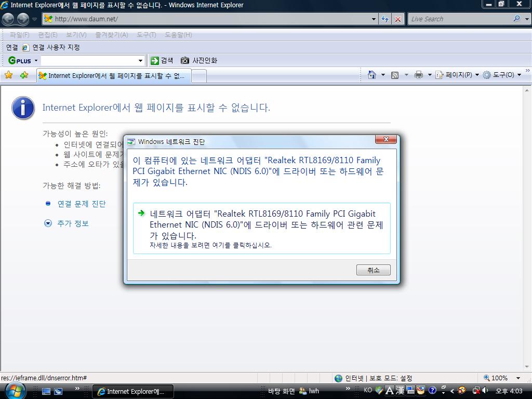Click the volume speaker tray icon
Image resolution: width=532 pixels, height=399 pixels.
tap(485, 391)
